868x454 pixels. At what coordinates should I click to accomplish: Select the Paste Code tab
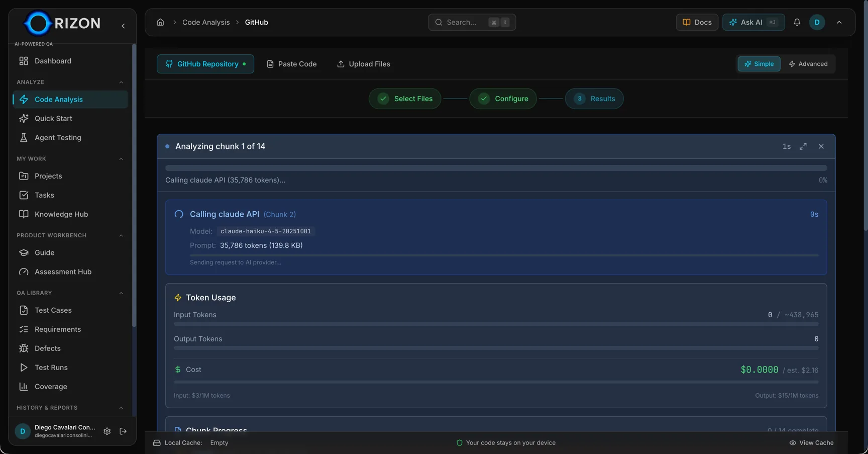[291, 64]
